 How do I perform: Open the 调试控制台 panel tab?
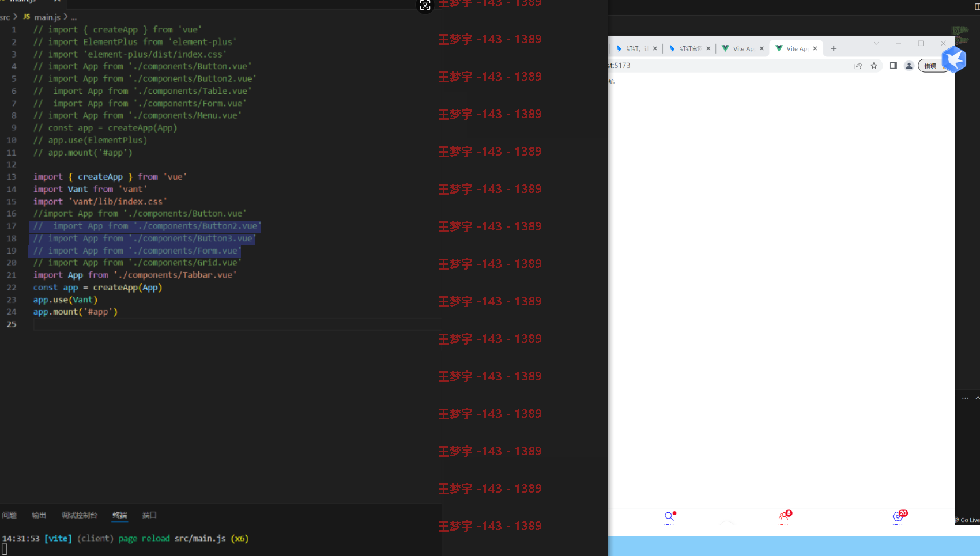pos(80,515)
